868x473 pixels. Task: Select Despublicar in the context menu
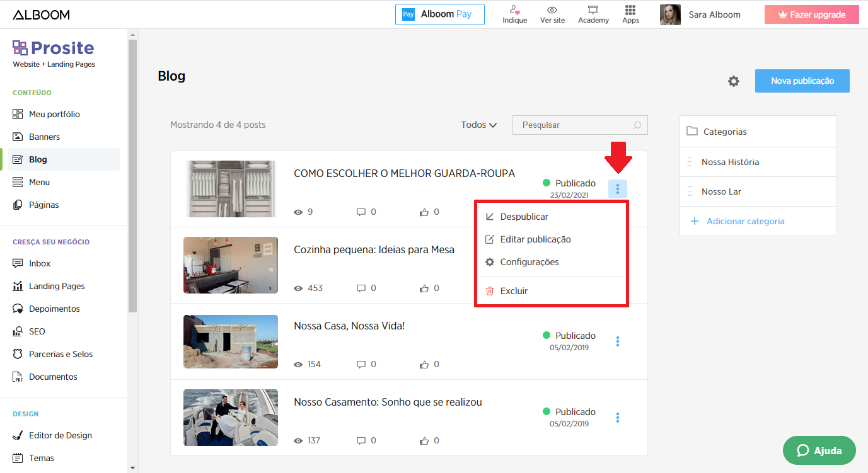524,216
